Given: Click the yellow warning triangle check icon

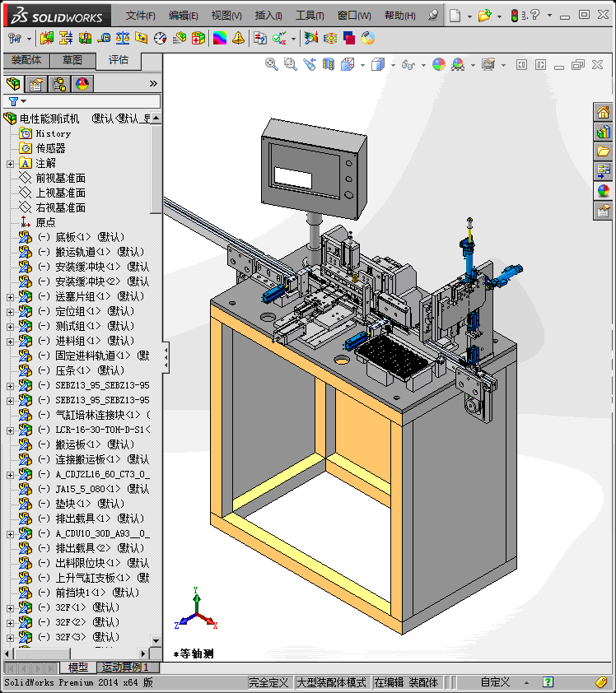Looking at the screenshot, I should (238, 39).
